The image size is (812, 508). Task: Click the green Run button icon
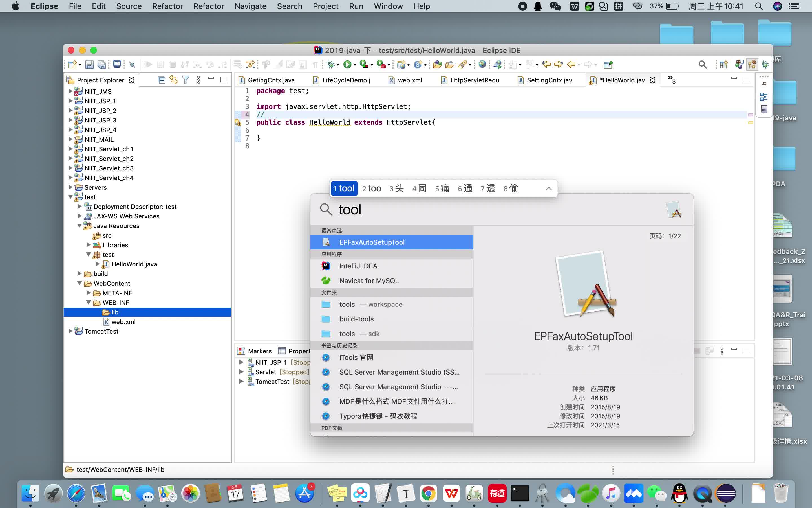[x=347, y=64]
